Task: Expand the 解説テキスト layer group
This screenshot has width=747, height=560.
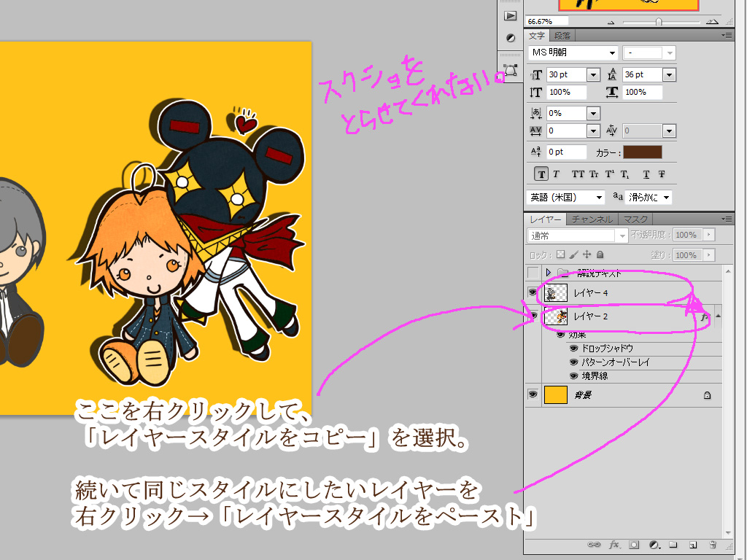Action: [x=548, y=273]
